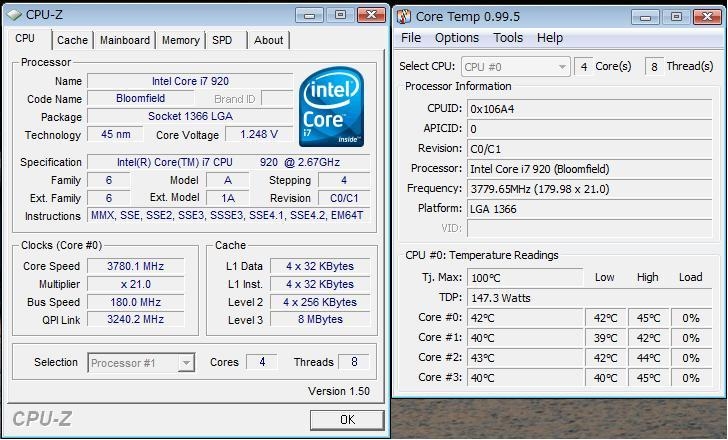Click the Core #0 temperature 42°C reading

(x=525, y=318)
